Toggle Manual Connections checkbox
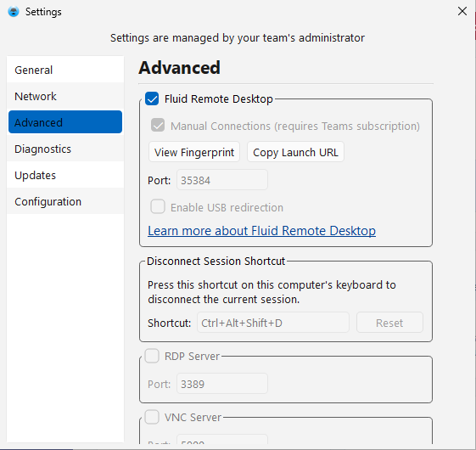The height and width of the screenshot is (450, 476). click(158, 125)
